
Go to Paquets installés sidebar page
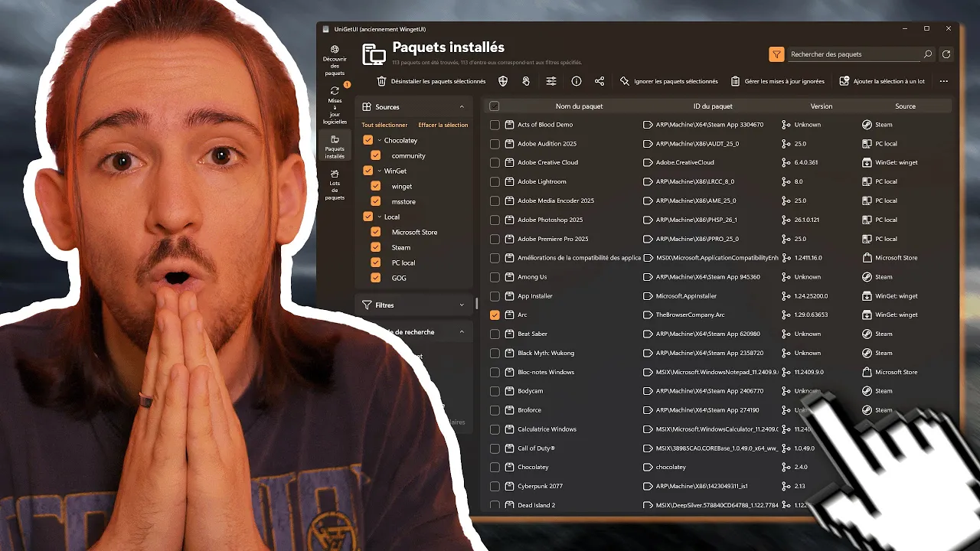point(335,147)
